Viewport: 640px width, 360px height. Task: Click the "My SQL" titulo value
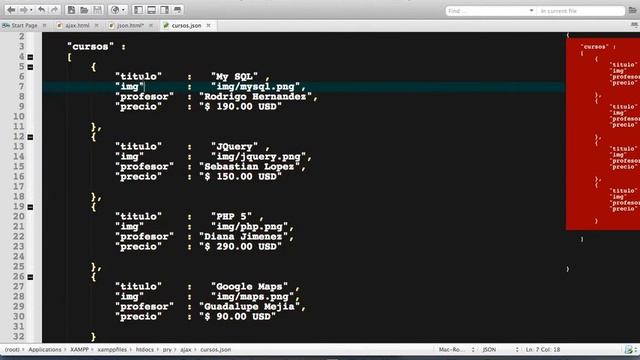[x=234, y=77]
